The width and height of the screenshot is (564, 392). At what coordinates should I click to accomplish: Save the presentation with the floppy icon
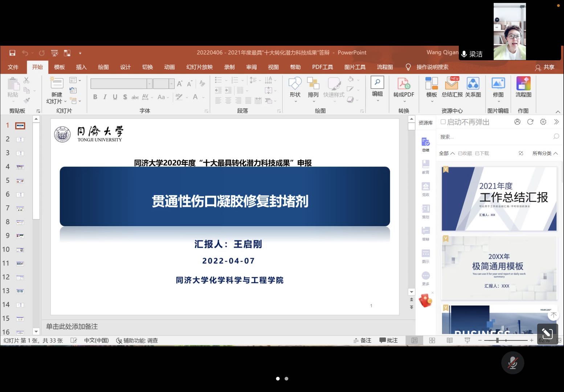(x=12, y=53)
